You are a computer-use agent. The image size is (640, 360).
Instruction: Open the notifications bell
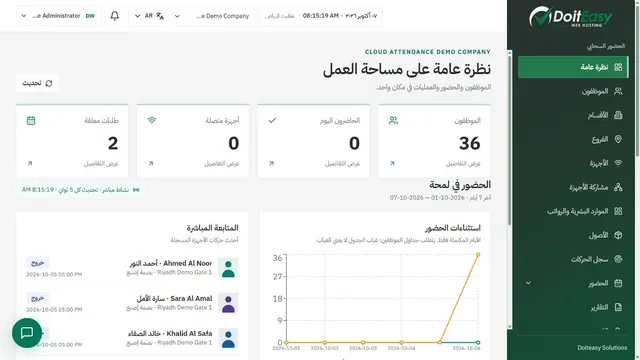pos(115,16)
